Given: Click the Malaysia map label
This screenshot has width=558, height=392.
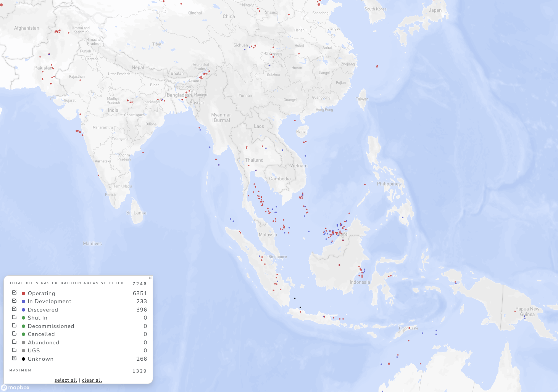Looking at the screenshot, I should click(268, 235).
